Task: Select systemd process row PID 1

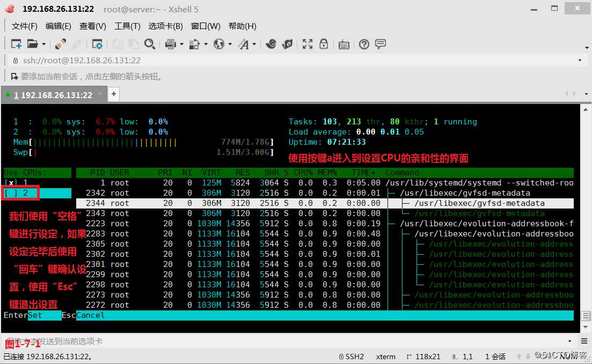Action: [x=325, y=183]
